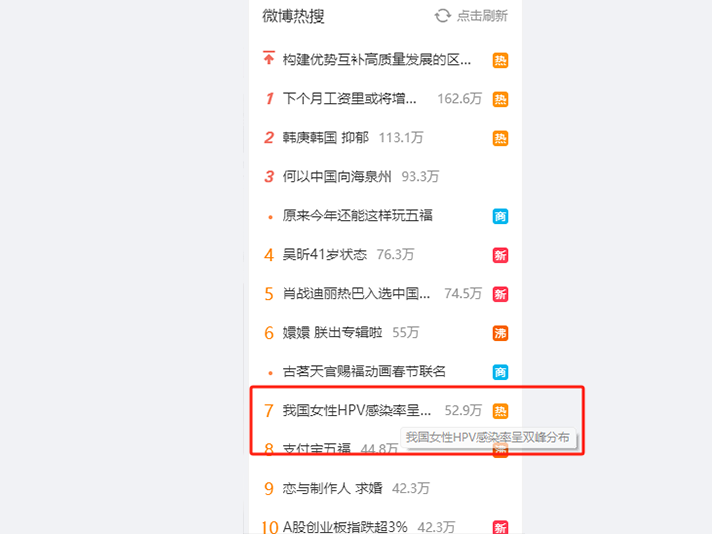Image resolution: width=712 pixels, height=534 pixels.
Task: Open trending topic 何以中国向海泉州
Action: point(337,177)
